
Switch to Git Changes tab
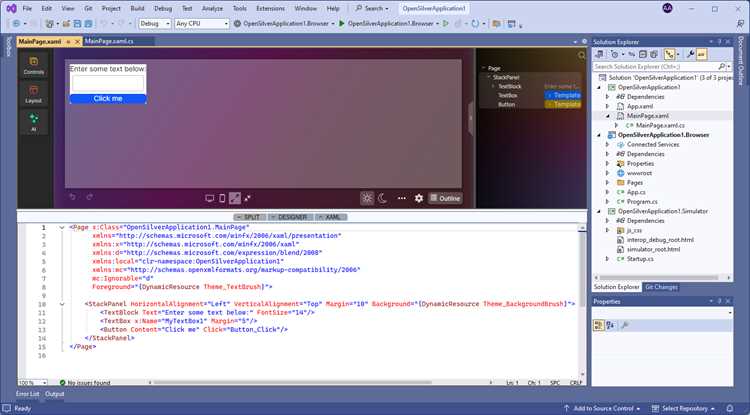[x=661, y=287]
